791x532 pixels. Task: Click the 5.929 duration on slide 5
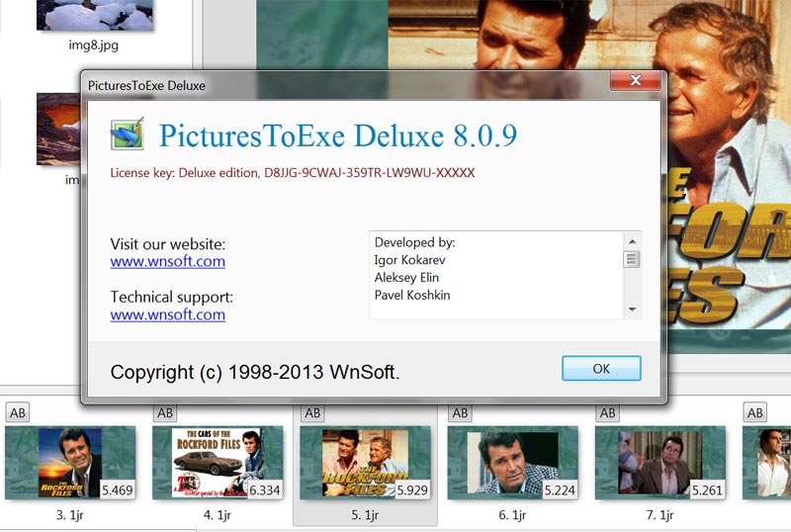pyautogui.click(x=412, y=490)
